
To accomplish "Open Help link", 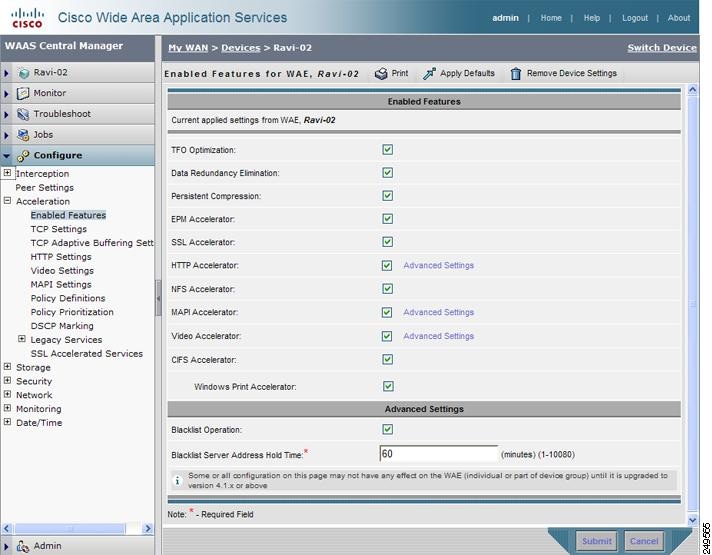I will pos(592,18).
